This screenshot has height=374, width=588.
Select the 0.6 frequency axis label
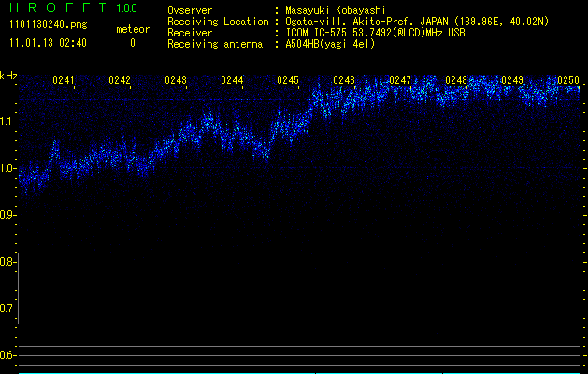(x=8, y=355)
